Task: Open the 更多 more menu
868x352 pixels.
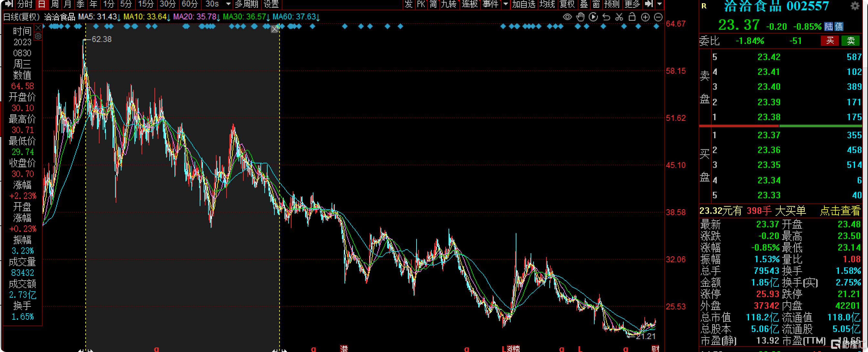Action: [632, 4]
